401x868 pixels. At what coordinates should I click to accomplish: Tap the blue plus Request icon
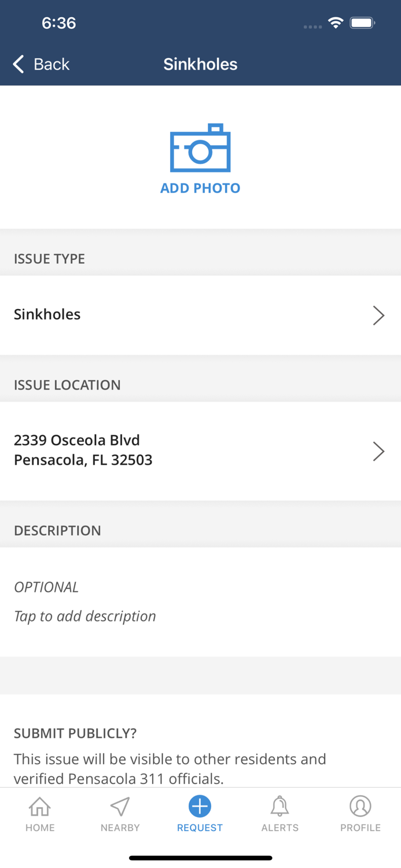click(200, 806)
